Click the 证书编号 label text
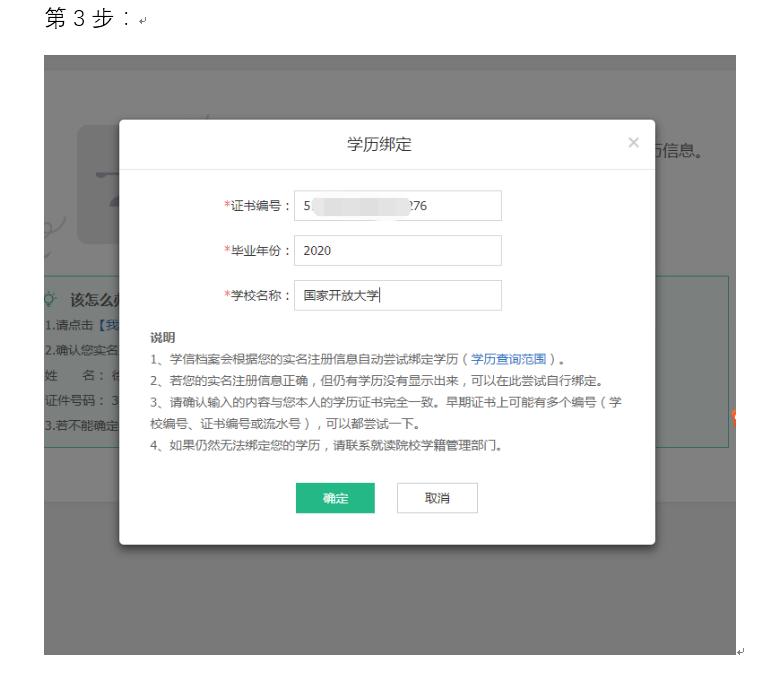 click(260, 206)
